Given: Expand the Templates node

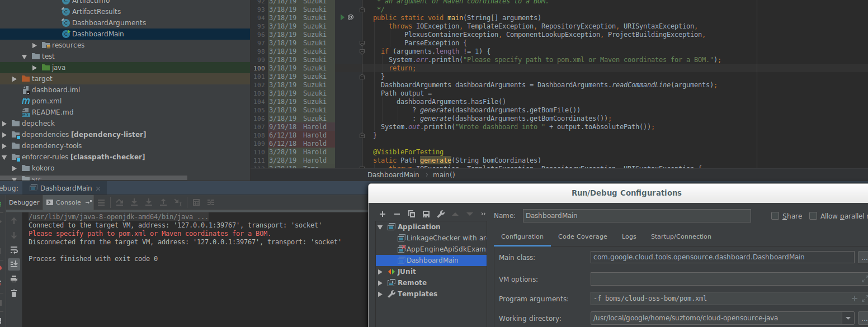Looking at the screenshot, I should (x=380, y=293).
